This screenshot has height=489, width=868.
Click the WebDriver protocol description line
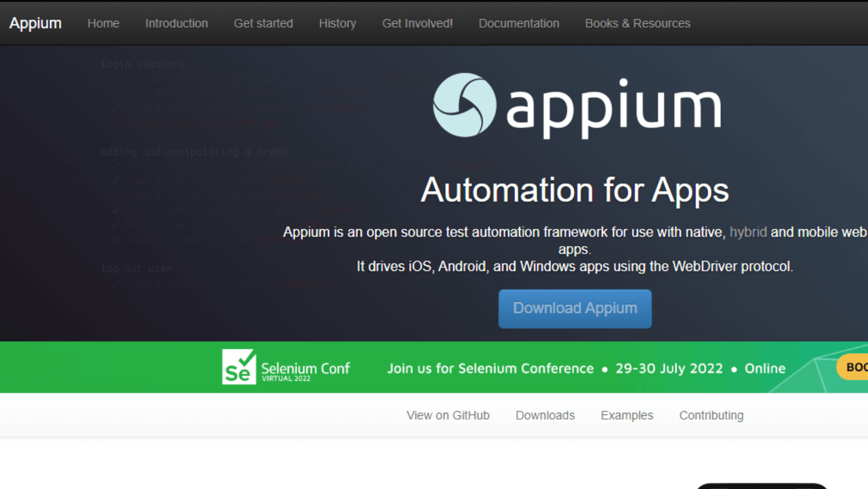pyautogui.click(x=575, y=266)
